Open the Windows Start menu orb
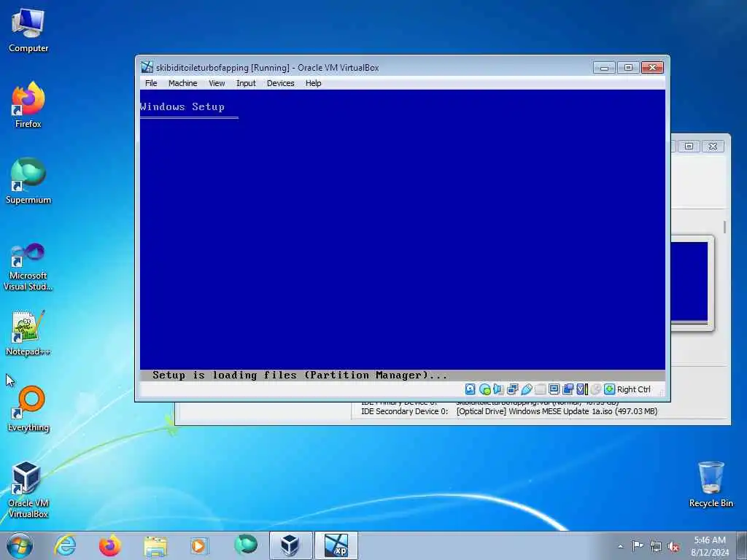 coord(20,545)
